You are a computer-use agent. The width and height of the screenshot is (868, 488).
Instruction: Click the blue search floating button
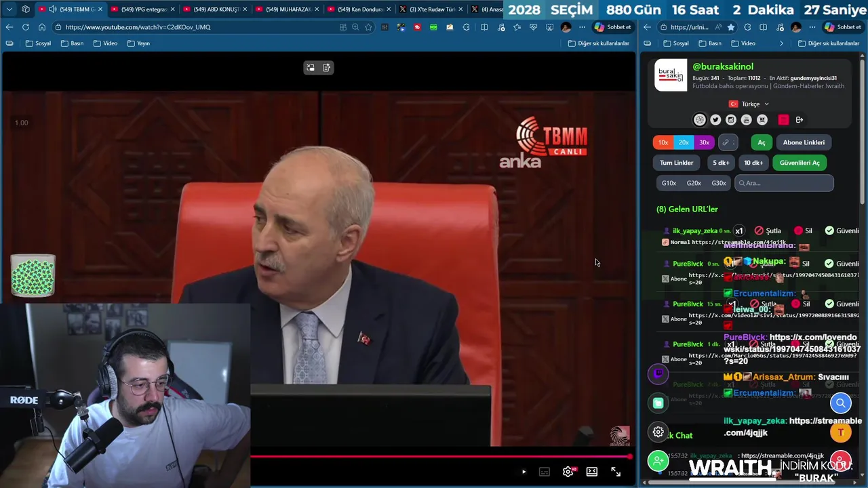pyautogui.click(x=840, y=403)
